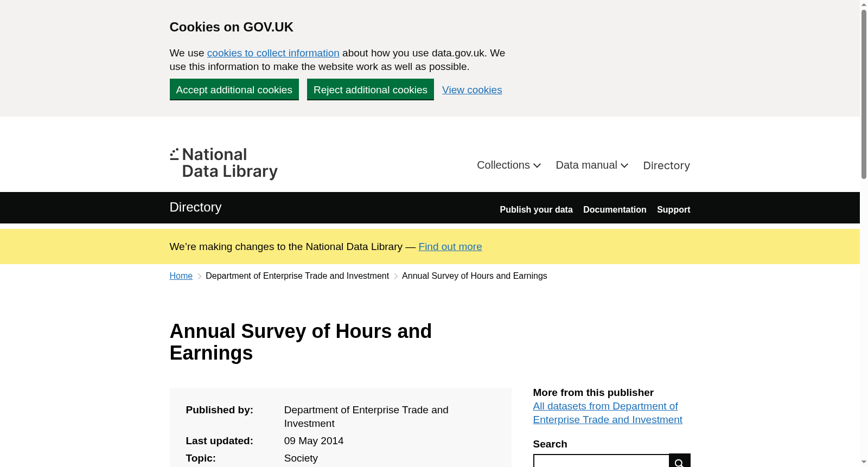Expand the Data manual menu
Image resolution: width=868 pixels, height=467 pixels.
(592, 165)
